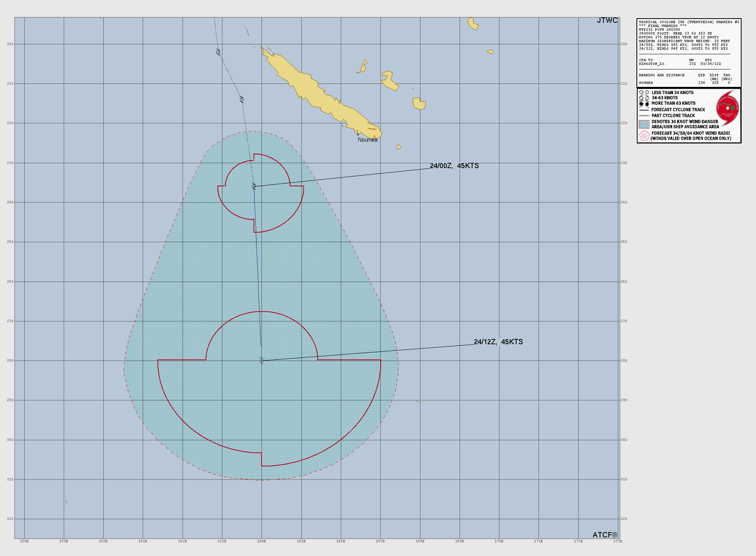
Task: Click the forecast wind radii legend icon
Action: (644, 136)
